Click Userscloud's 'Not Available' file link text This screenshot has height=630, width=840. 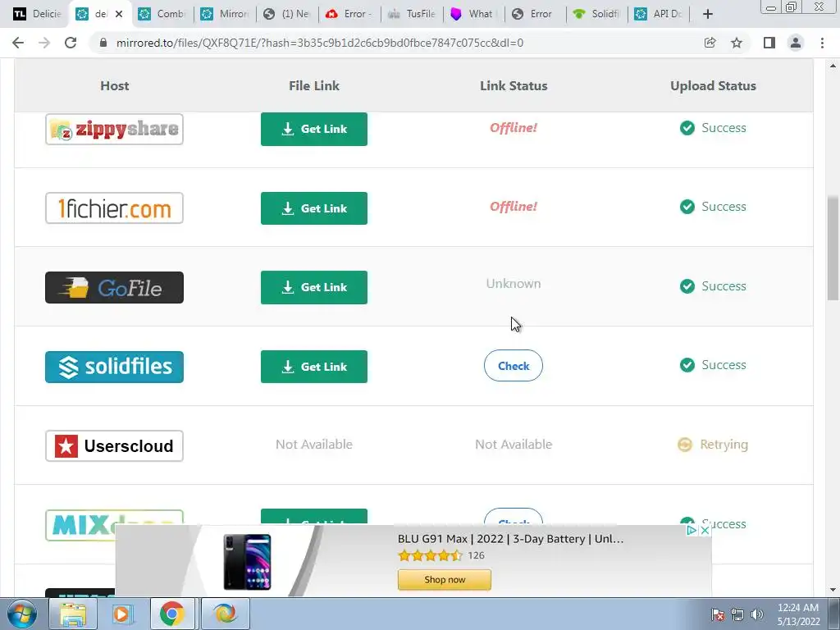(x=314, y=444)
